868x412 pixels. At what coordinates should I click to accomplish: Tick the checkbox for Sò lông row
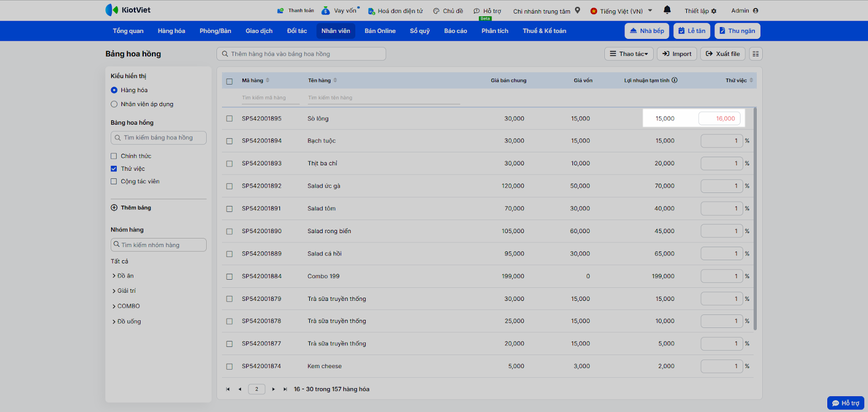(x=229, y=119)
